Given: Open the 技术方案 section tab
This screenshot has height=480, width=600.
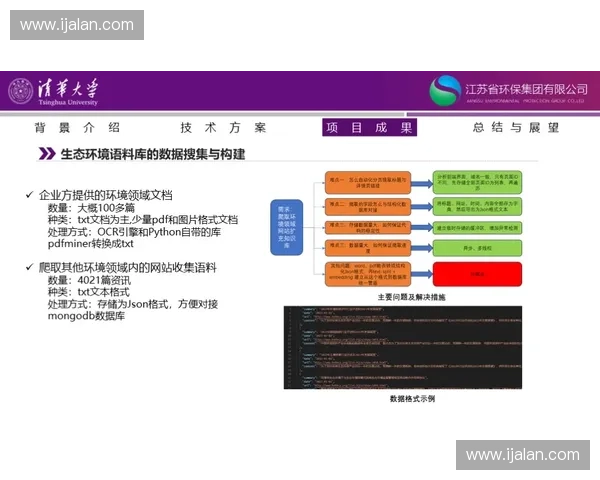Looking at the screenshot, I should tap(223, 127).
